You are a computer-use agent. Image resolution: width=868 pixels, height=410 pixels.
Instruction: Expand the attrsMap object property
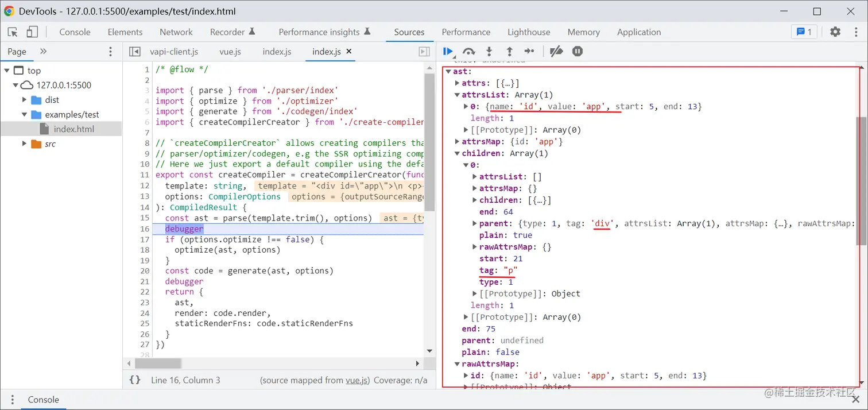pyautogui.click(x=458, y=141)
